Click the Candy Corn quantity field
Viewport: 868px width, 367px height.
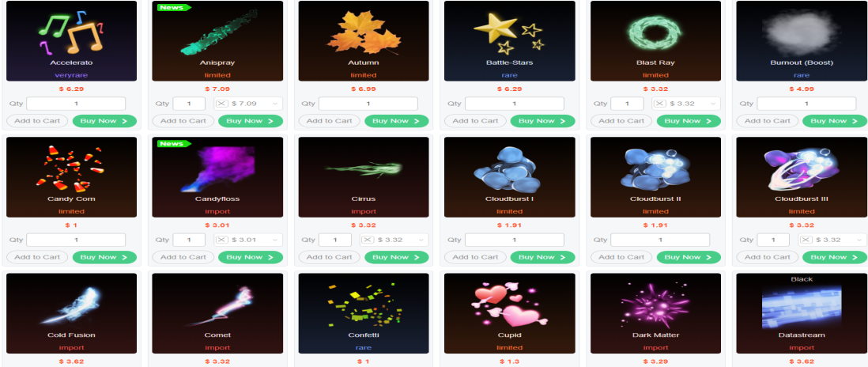(x=76, y=240)
